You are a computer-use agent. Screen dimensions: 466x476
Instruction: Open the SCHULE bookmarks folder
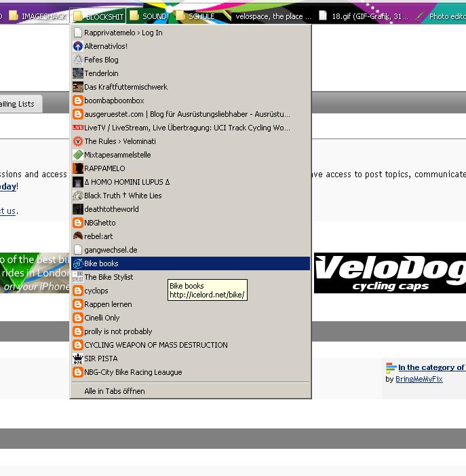click(x=195, y=16)
